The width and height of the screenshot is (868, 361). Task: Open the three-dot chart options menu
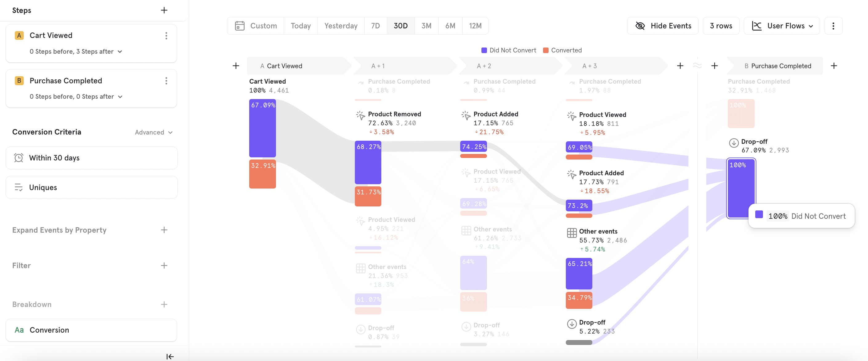pyautogui.click(x=833, y=26)
